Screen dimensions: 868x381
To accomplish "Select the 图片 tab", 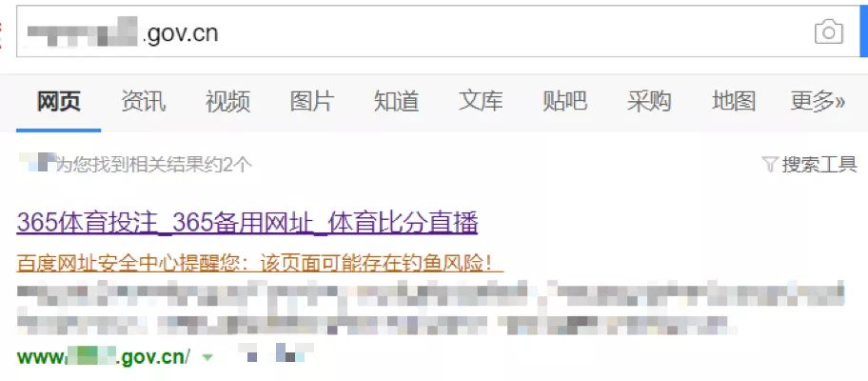I will 311,102.
